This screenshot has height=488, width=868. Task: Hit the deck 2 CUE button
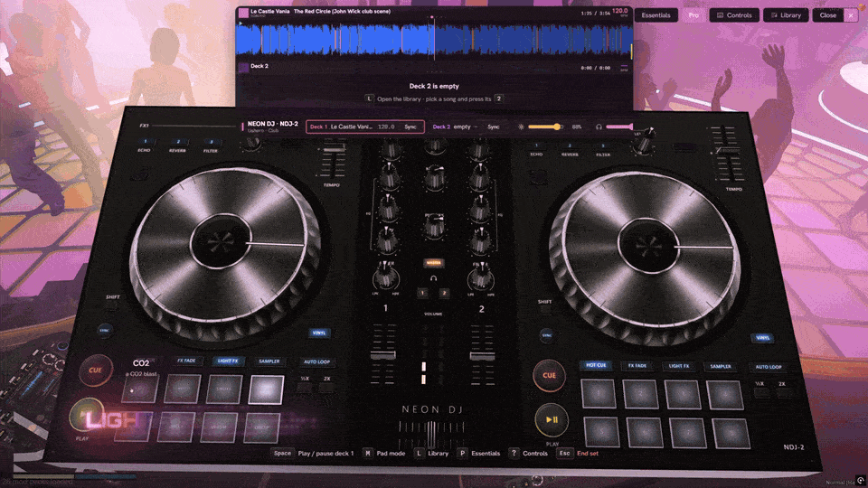[x=549, y=375]
